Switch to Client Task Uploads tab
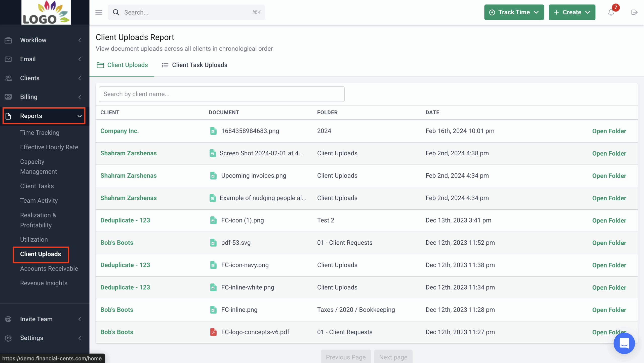Screen dimensions: 644x363 194,65
